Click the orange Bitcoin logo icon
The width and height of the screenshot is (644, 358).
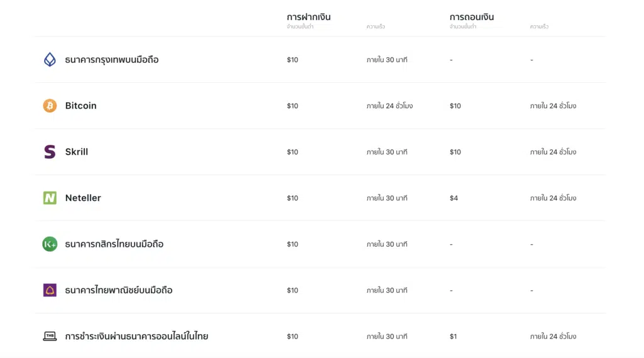pyautogui.click(x=50, y=106)
